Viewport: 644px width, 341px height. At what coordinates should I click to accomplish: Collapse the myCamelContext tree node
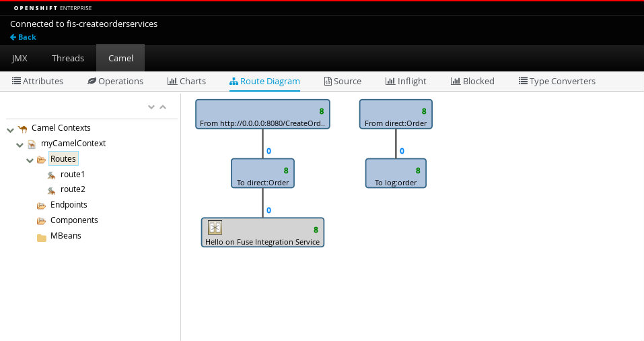[20, 145]
